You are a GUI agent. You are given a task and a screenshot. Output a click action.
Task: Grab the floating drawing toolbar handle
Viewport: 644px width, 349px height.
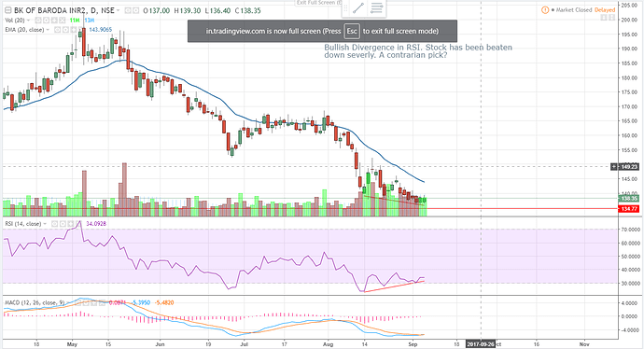(346, 8)
